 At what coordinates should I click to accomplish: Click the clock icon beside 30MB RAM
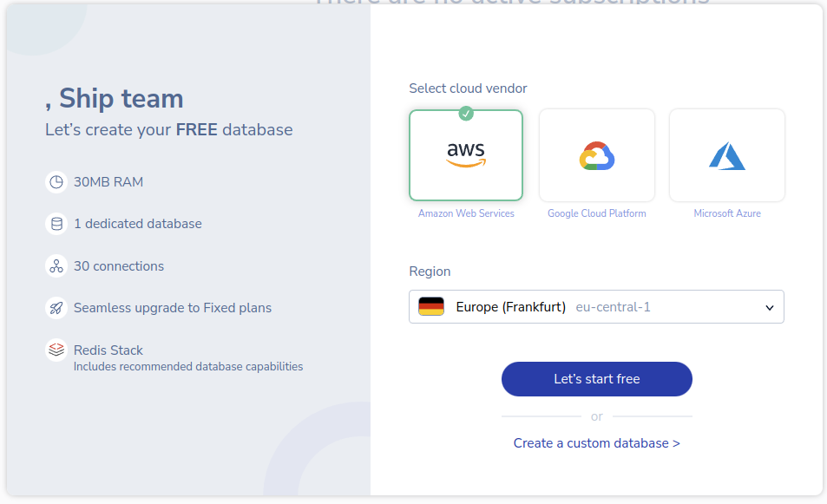[x=56, y=181]
